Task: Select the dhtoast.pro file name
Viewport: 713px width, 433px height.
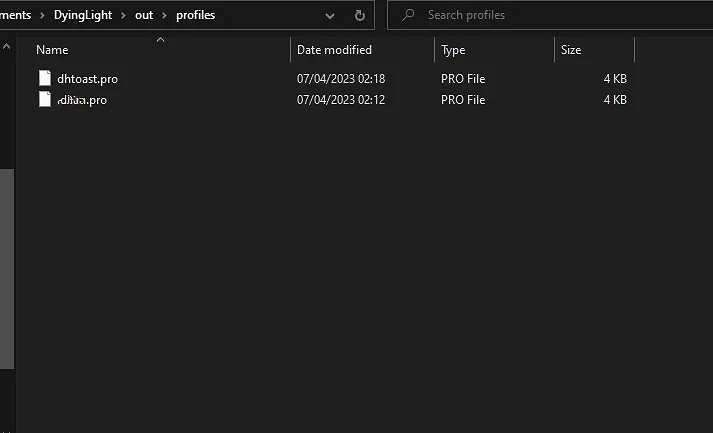Action: point(87,79)
